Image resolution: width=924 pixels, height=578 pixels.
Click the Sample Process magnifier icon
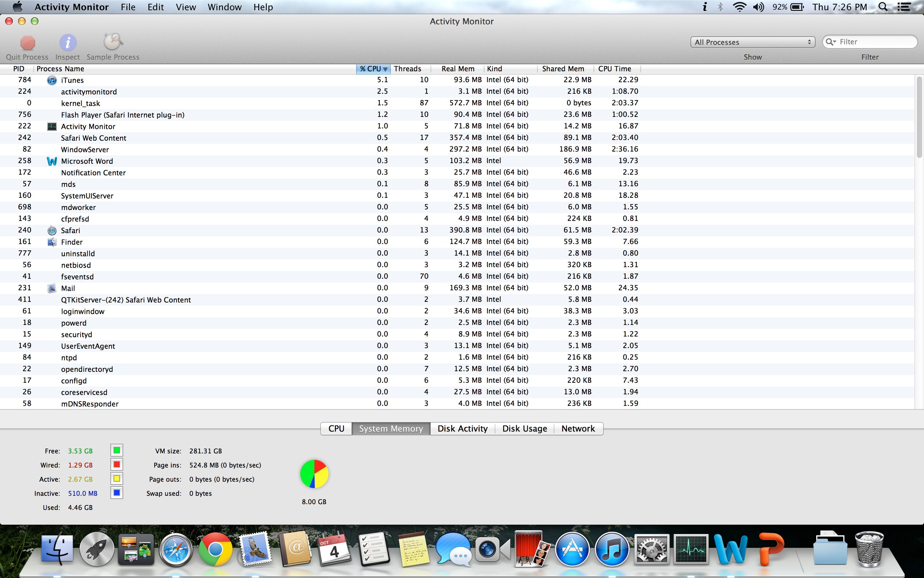tap(113, 42)
